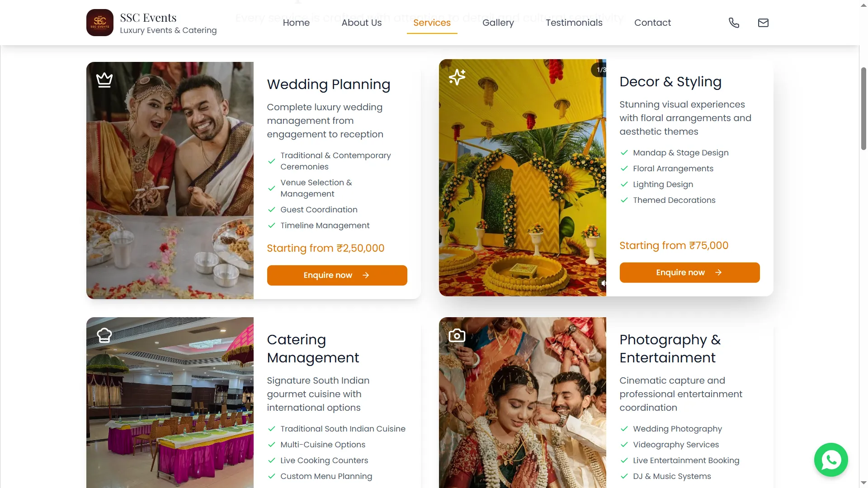This screenshot has height=488, width=868.
Task: Click Enquire now for Decor & Styling
Action: (689, 272)
